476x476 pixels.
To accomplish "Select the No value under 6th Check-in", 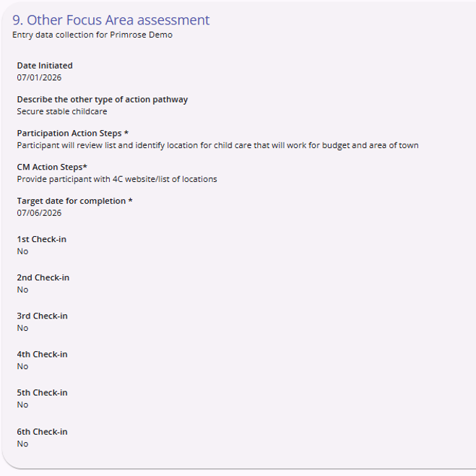I will tap(22, 443).
